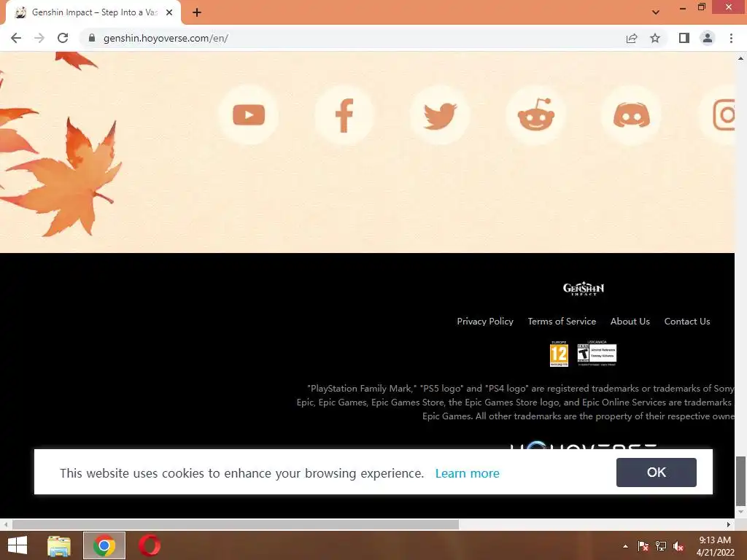
Task: Open the Chrome three-dot menu
Action: point(731,38)
